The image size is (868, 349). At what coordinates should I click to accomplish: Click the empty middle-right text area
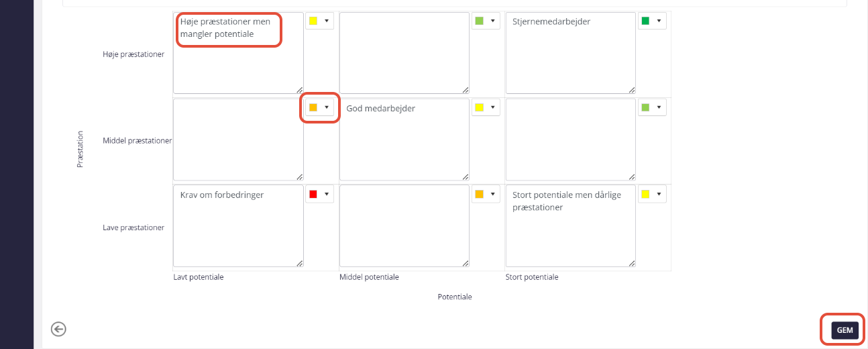pos(571,140)
